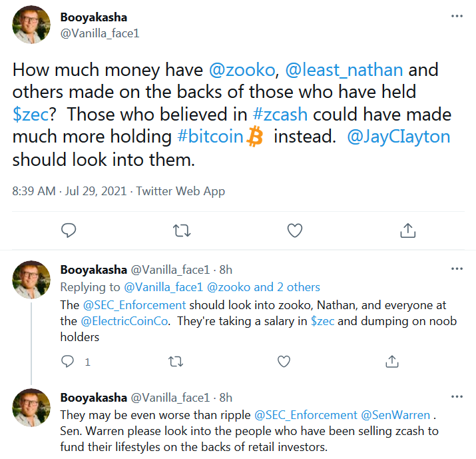Like the main tweet about $zec
This screenshot has width=476, height=459.
click(294, 230)
